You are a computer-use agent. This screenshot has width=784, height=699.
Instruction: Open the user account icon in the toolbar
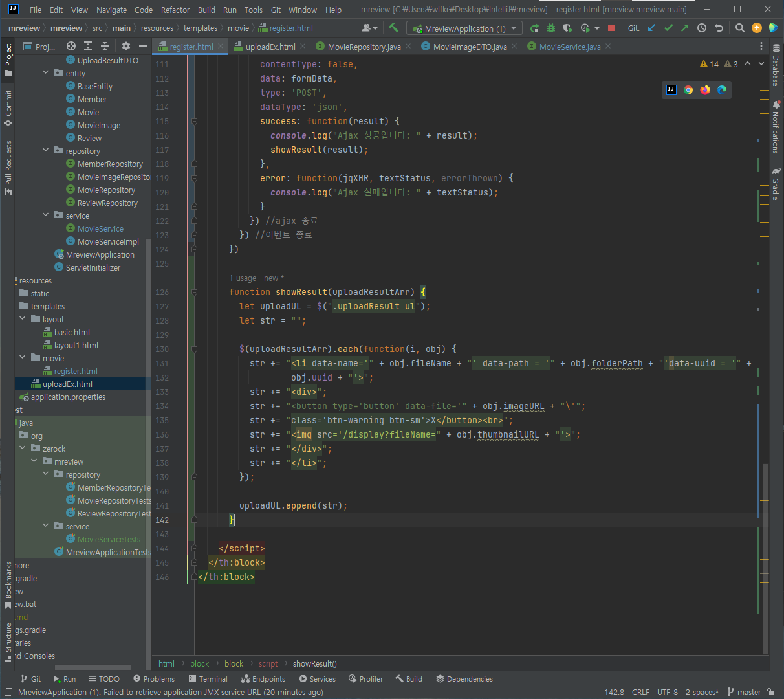tap(368, 28)
